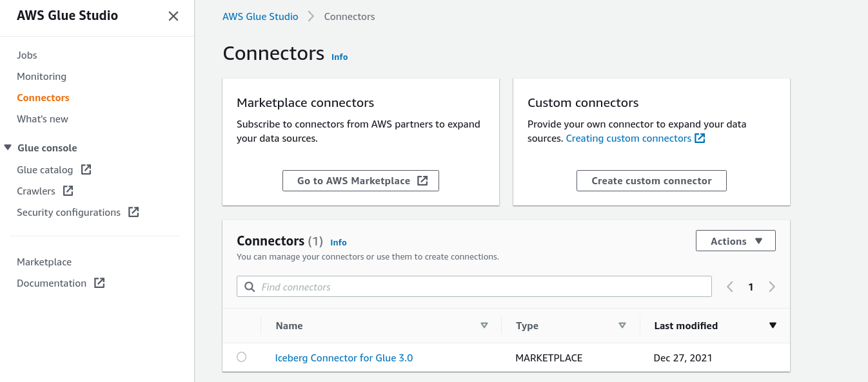Go to next page of connectors

[x=772, y=287]
